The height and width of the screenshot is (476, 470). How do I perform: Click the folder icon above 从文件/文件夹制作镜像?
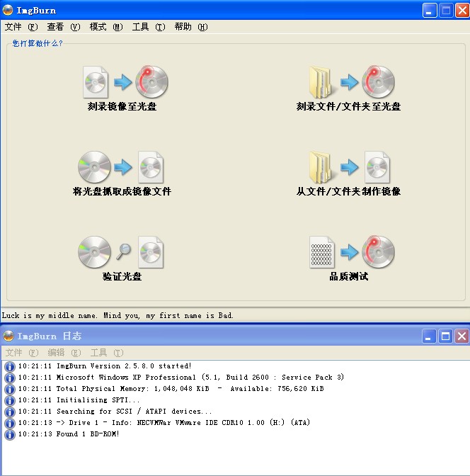pos(321,167)
